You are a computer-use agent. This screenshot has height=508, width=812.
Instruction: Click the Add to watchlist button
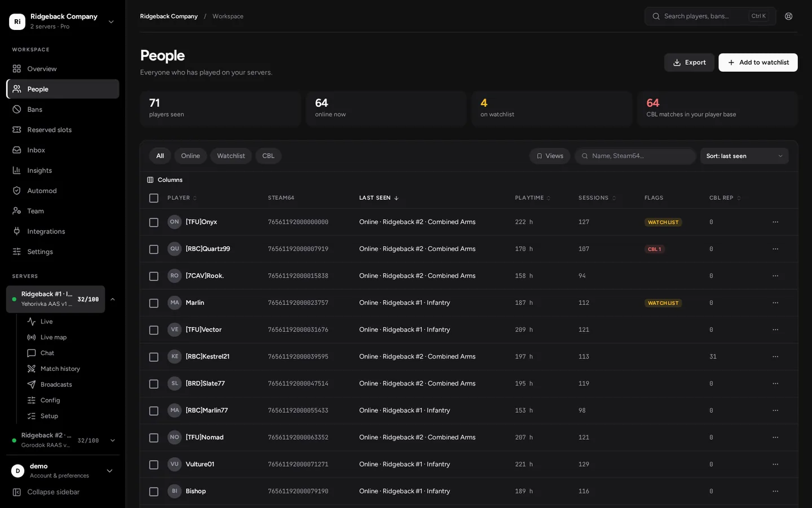[758, 63]
